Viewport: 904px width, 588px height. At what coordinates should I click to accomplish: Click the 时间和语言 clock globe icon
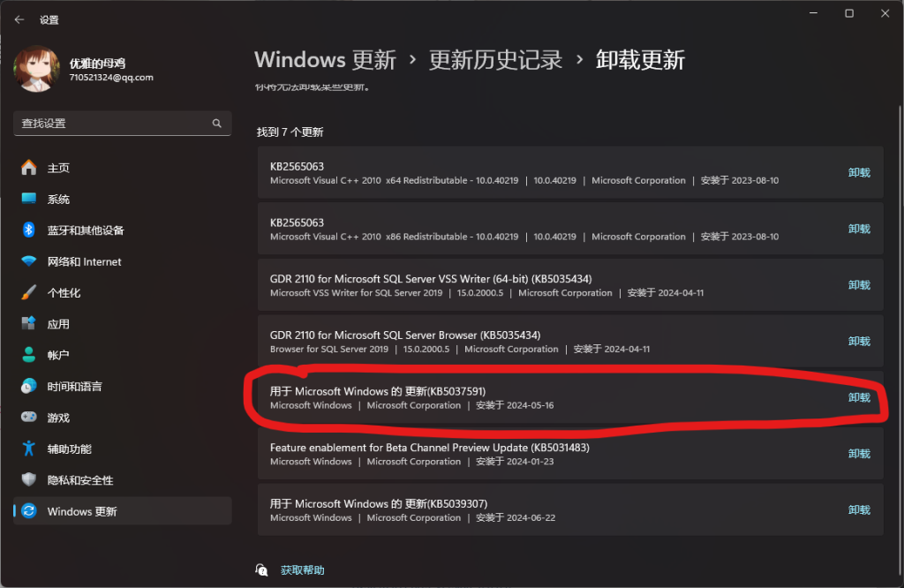click(x=29, y=386)
